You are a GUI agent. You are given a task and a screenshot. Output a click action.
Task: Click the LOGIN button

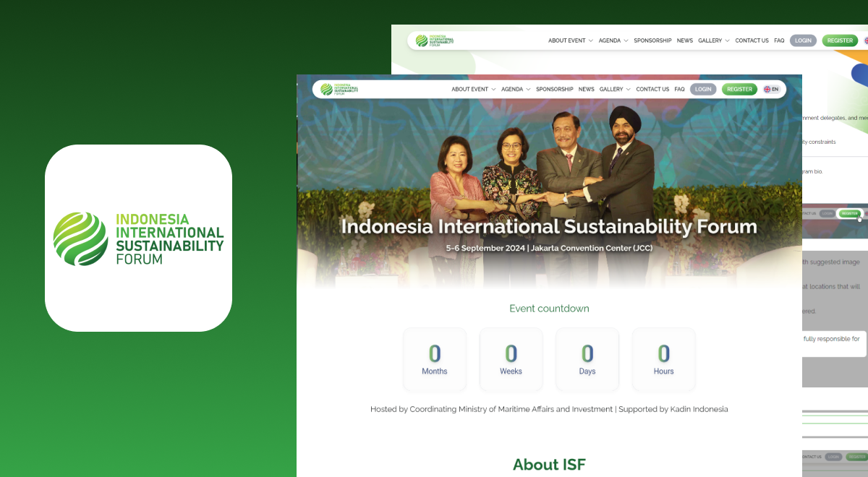[703, 89]
